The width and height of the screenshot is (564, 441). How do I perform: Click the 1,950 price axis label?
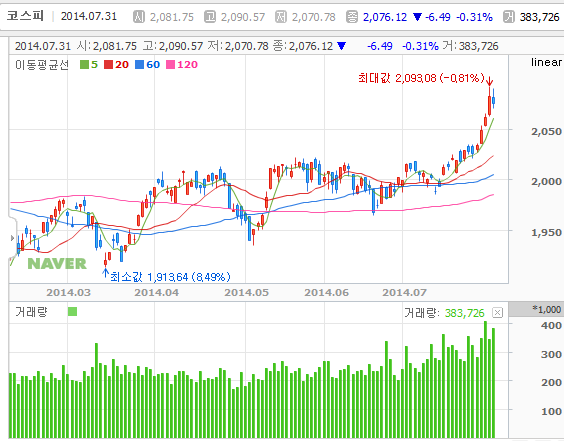click(546, 232)
